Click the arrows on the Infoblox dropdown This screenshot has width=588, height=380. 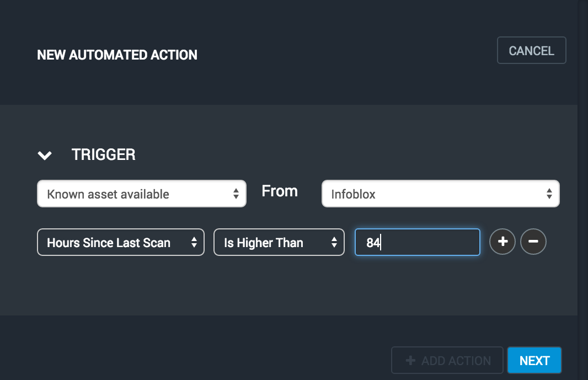[549, 194]
